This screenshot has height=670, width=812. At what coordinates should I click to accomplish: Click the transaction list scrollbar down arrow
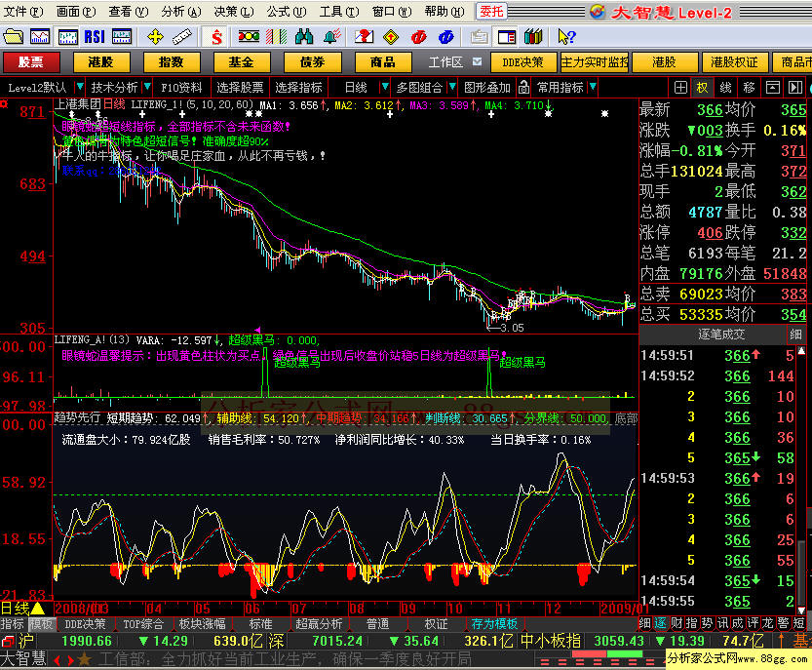(x=801, y=610)
